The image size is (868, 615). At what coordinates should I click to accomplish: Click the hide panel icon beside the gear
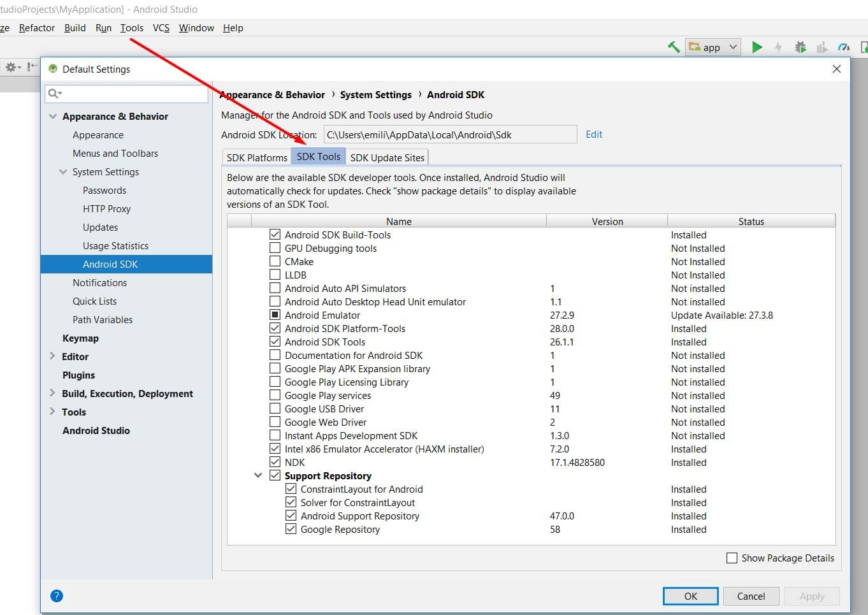click(31, 67)
